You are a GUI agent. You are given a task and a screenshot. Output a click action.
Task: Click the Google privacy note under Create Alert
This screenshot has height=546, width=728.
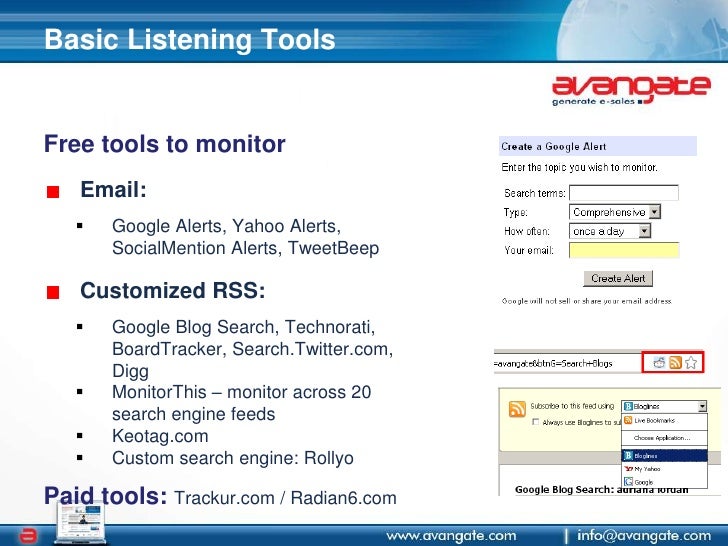(587, 301)
